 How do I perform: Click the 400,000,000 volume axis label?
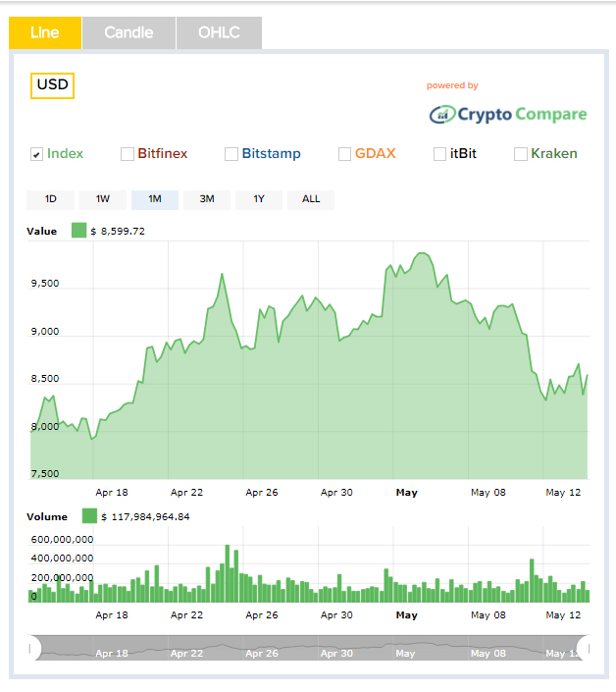pos(62,559)
